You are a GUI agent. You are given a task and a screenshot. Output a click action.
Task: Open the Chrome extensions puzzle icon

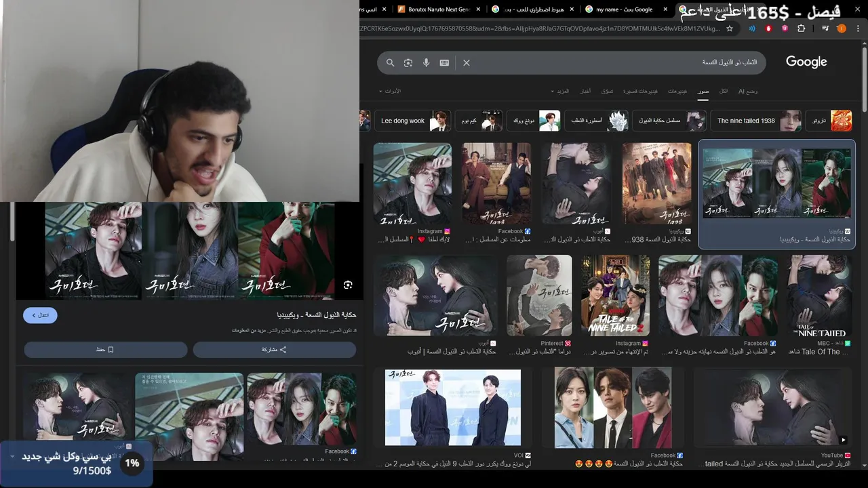pos(802,28)
